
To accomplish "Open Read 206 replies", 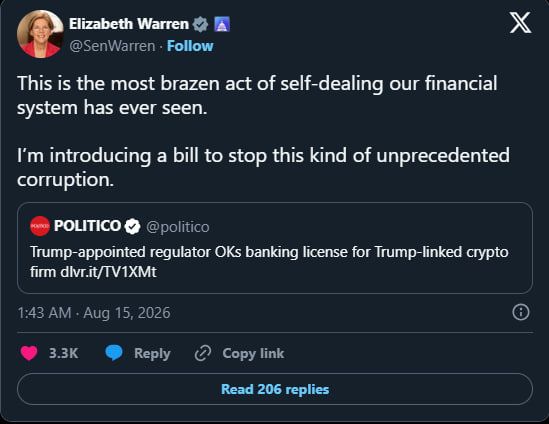I will click(275, 389).
